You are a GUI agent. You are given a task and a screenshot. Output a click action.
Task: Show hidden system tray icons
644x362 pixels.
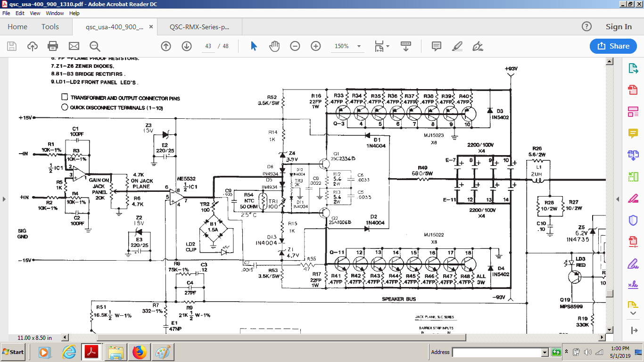pyautogui.click(x=566, y=352)
